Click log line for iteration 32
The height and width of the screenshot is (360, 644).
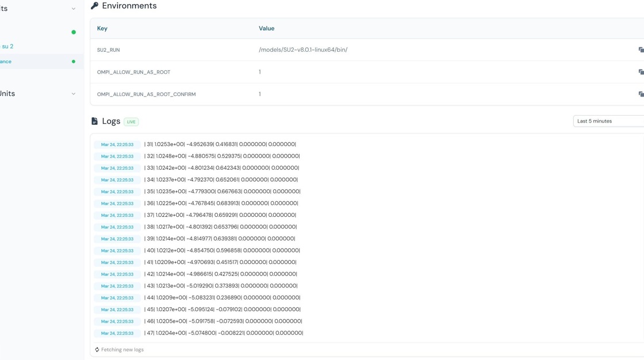pyautogui.click(x=222, y=156)
